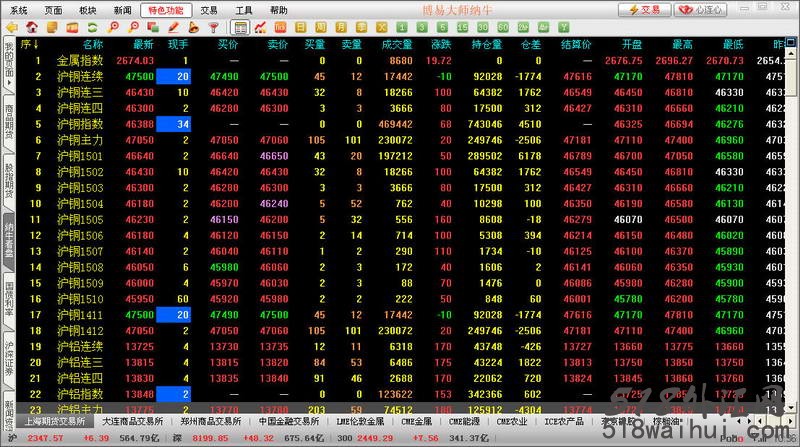This screenshot has width=800, height=447.
Task: Click vertical scrollbar up arrow
Action: (x=791, y=53)
